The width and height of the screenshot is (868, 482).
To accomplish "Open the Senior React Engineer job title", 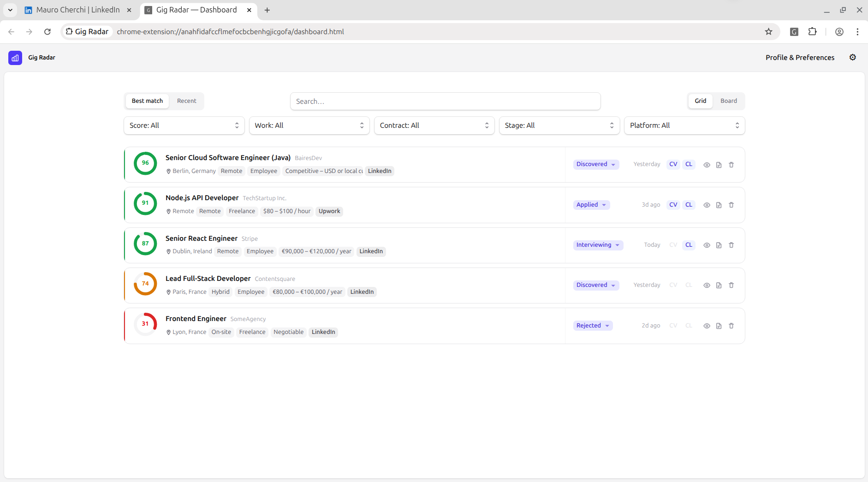I will [202, 238].
